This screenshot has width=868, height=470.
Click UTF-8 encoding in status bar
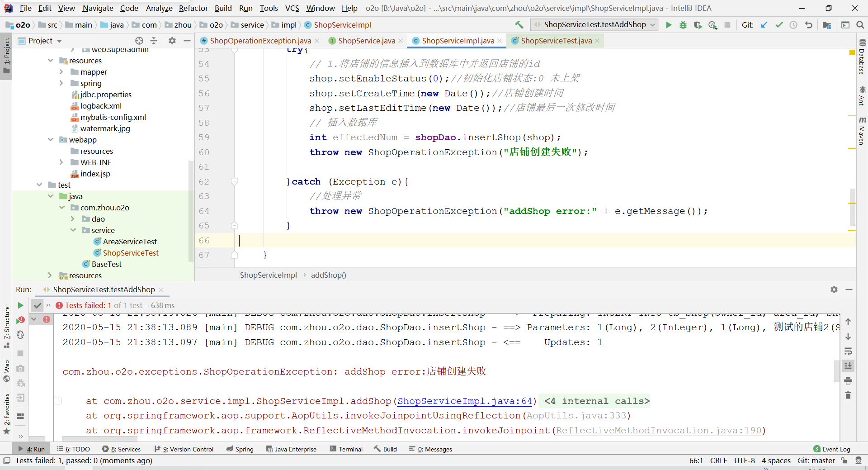pos(745,461)
